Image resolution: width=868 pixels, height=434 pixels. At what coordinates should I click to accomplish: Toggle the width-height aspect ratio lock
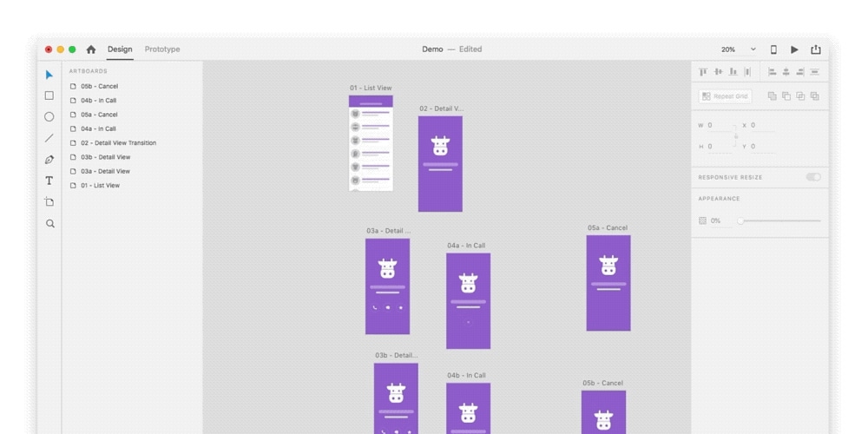pyautogui.click(x=736, y=135)
